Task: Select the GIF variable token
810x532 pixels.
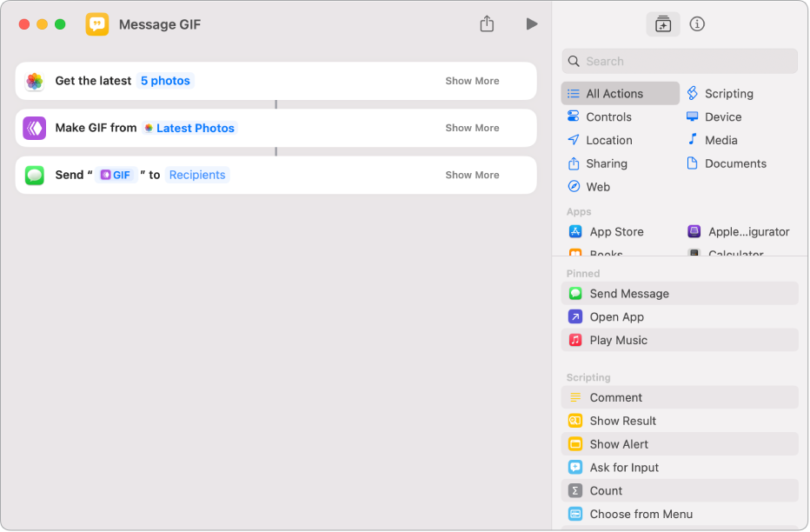Action: [x=116, y=175]
